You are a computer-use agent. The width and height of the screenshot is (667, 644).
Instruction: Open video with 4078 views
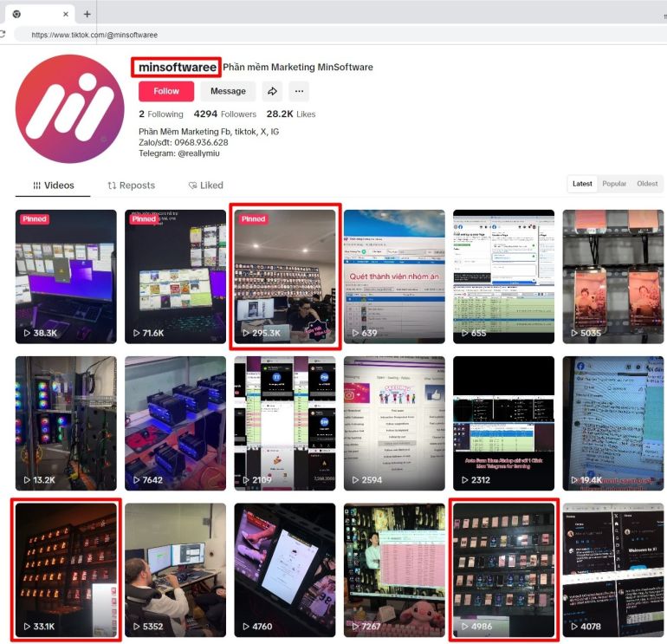613,570
